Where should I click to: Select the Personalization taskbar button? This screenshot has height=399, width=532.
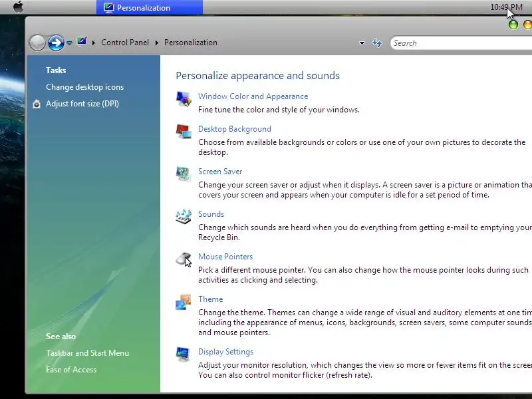tap(150, 7)
